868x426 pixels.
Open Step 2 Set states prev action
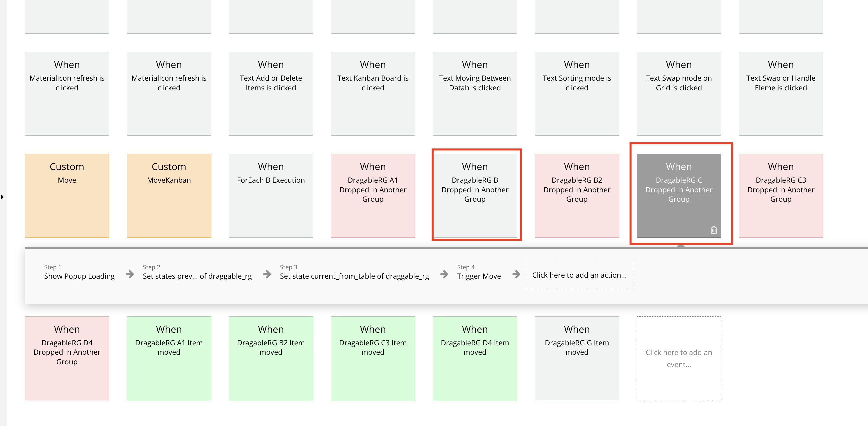point(197,272)
